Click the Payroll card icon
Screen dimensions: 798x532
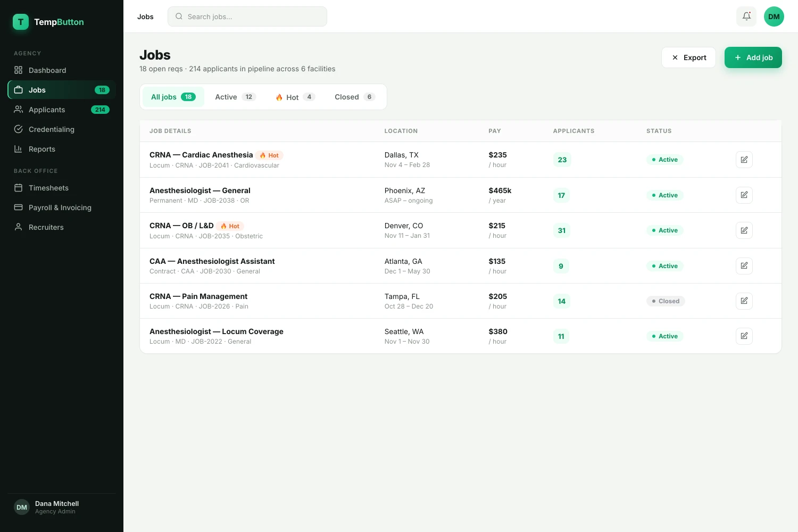(x=19, y=207)
